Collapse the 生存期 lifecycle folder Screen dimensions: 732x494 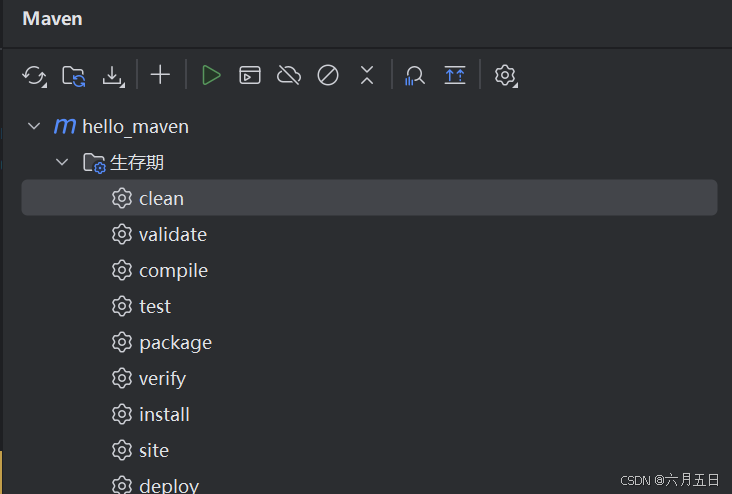(x=62, y=162)
